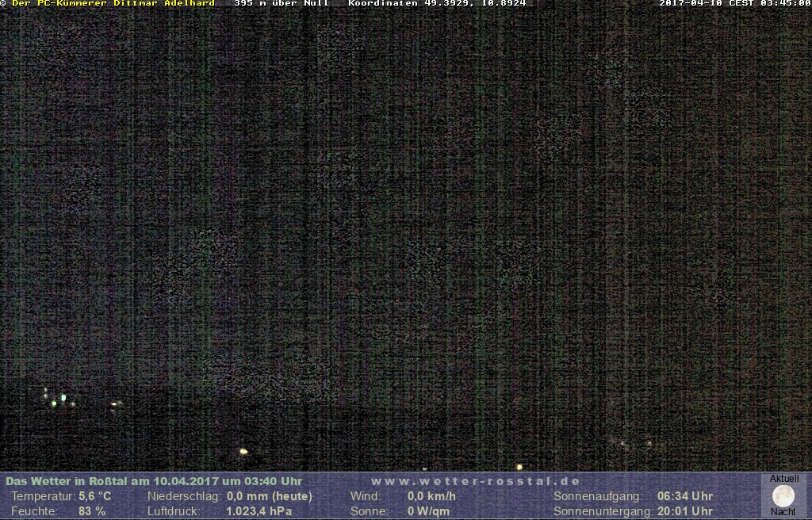The image size is (812, 520).
Task: Select the temperature value 5,6 °C
Action: point(94,496)
